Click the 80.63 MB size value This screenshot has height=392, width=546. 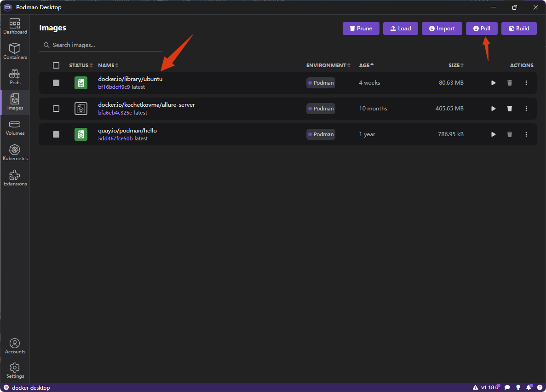451,83
